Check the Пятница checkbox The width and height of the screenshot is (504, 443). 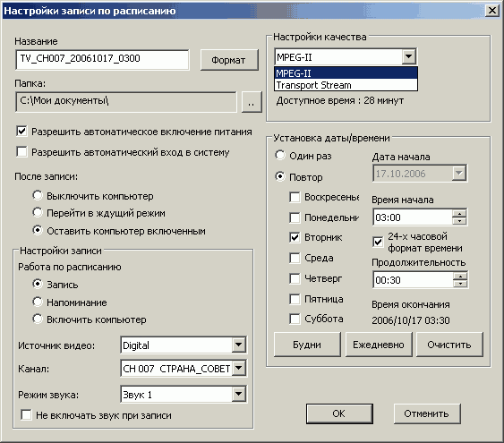click(x=295, y=299)
